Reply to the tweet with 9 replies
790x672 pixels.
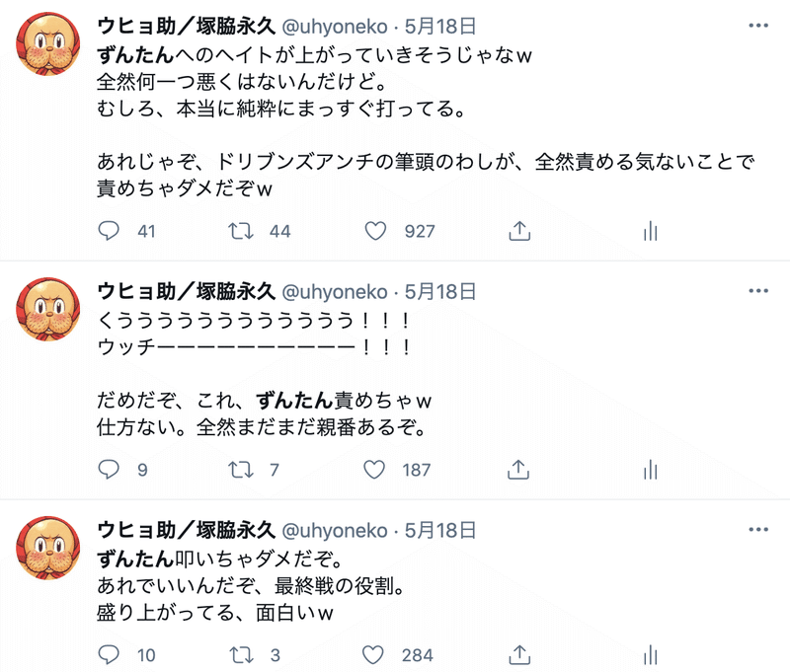109,469
